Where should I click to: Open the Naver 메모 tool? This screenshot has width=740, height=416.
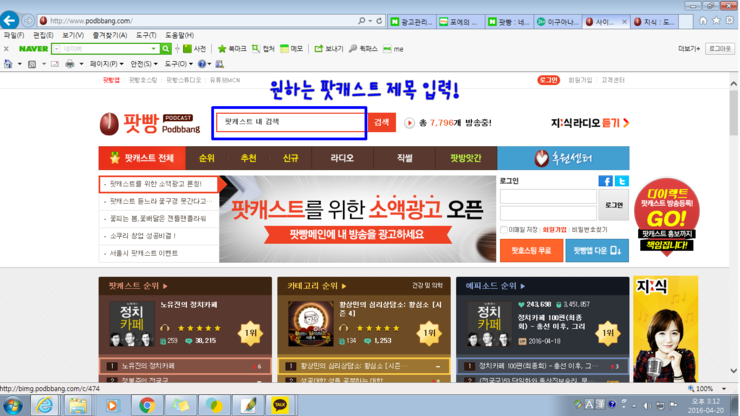(x=291, y=49)
